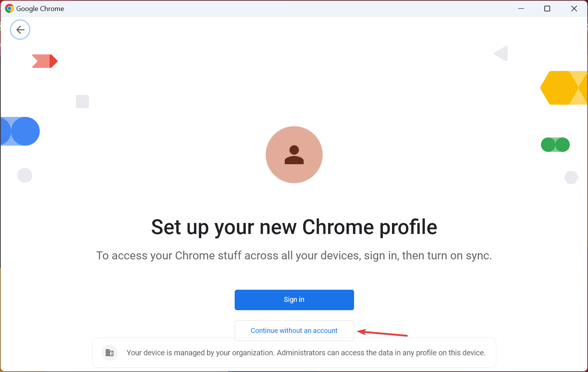Viewport: 588px width, 372px height.
Task: Click the Google Chrome logo icon
Action: coord(9,8)
